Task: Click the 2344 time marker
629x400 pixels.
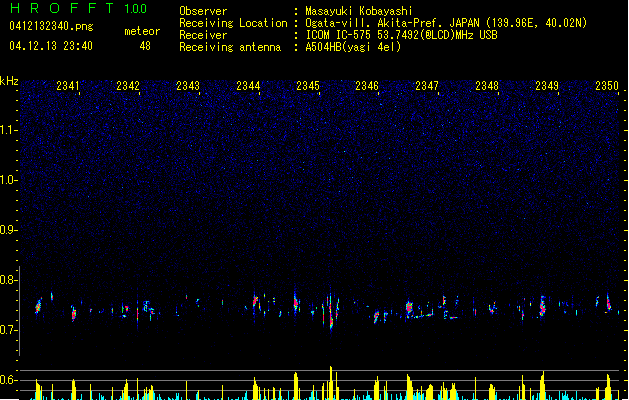Action: click(248, 86)
